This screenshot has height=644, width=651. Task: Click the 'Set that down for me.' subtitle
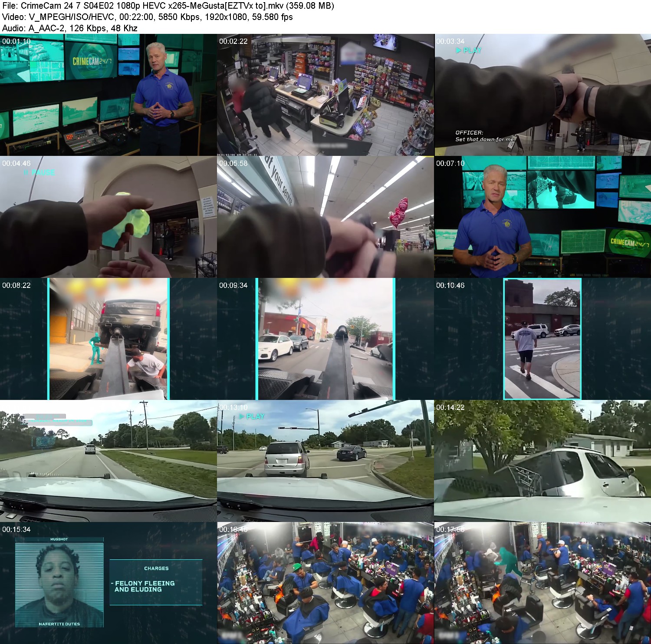coord(485,139)
